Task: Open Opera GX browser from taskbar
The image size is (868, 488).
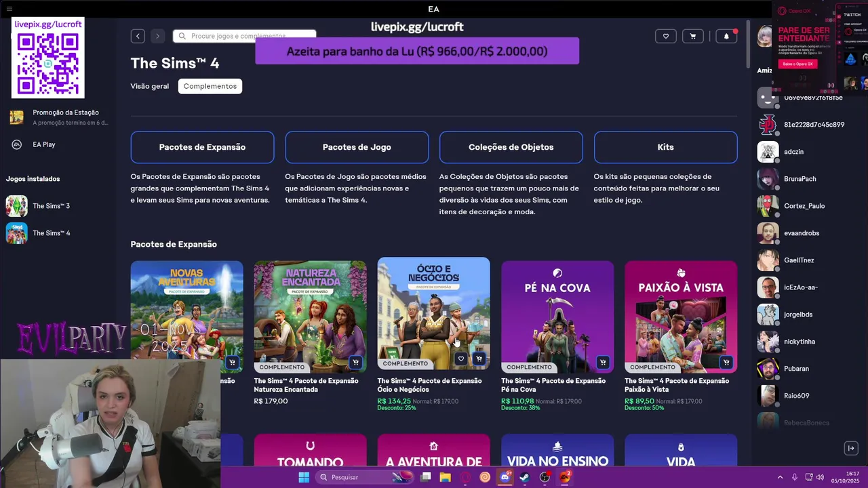Action: 465,477
